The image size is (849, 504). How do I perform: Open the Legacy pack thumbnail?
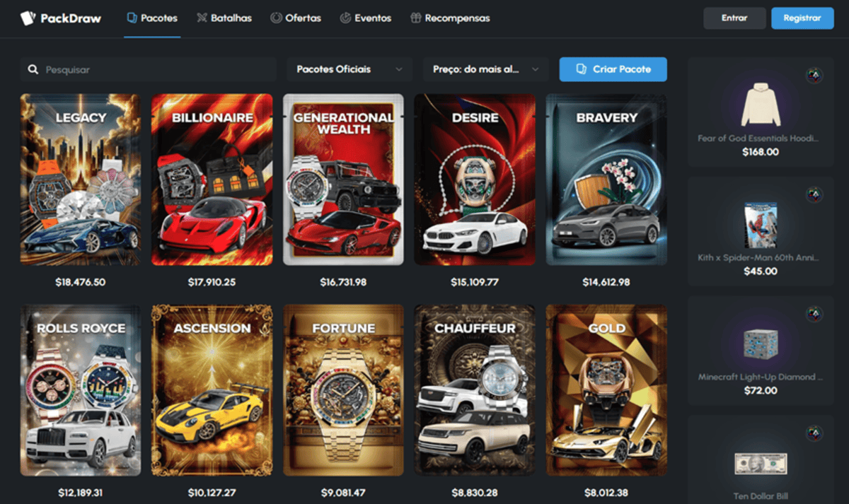click(x=80, y=180)
